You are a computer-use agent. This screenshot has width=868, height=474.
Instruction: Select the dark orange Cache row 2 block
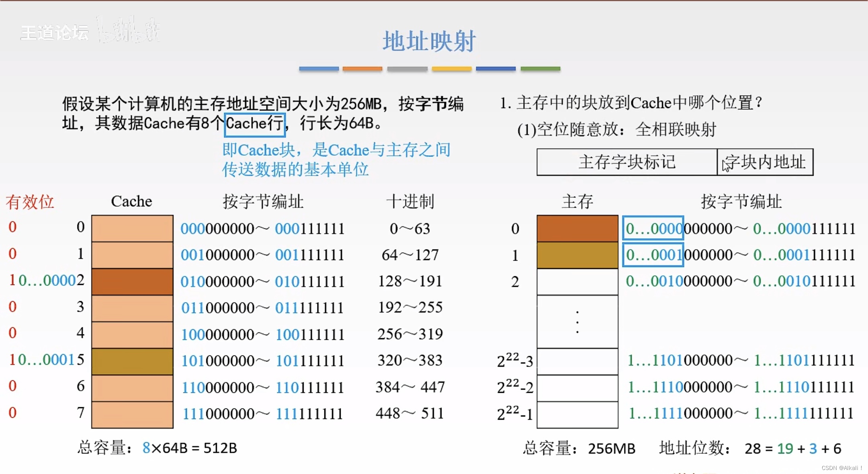tap(132, 281)
